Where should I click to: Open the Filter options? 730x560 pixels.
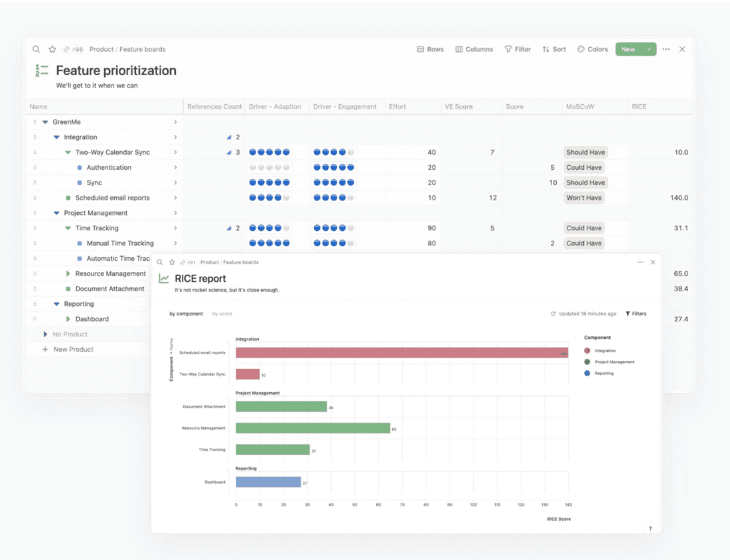[518, 49]
